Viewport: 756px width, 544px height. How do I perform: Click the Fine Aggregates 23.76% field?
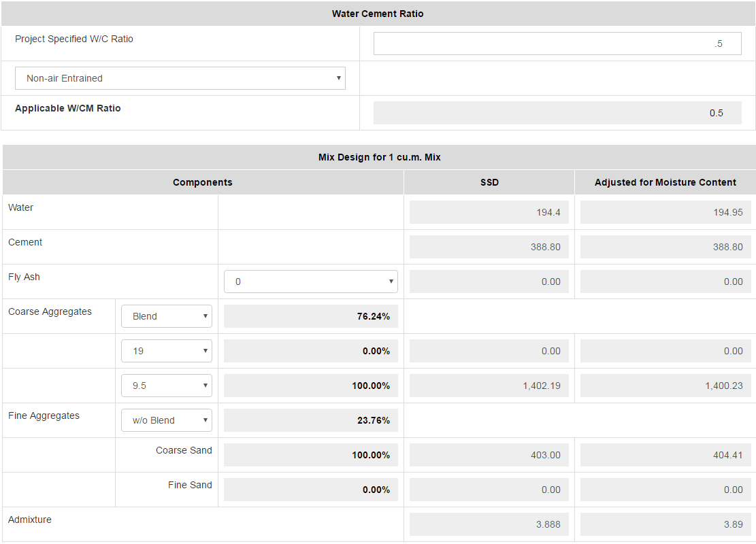point(311,420)
